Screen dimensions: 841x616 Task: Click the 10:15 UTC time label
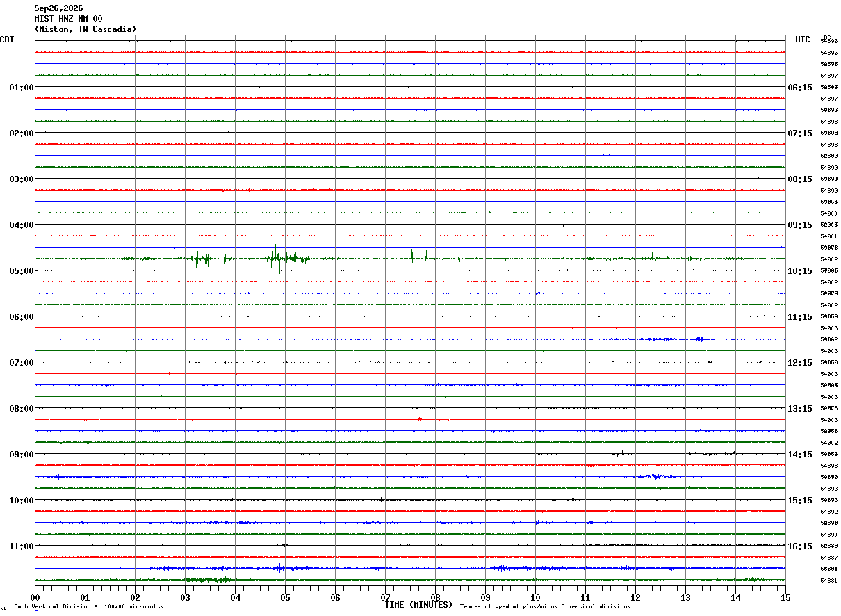tap(800, 271)
